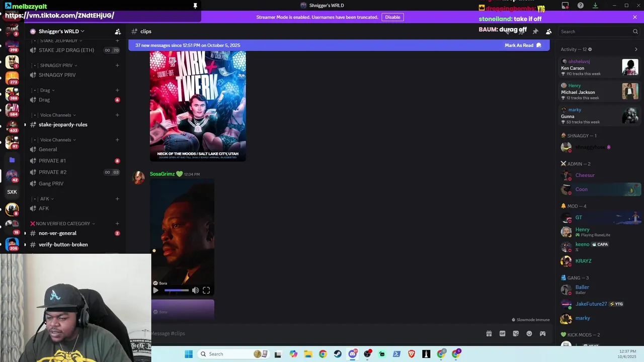
Task: Open the Kirk Twerk poster image
Action: (198, 106)
